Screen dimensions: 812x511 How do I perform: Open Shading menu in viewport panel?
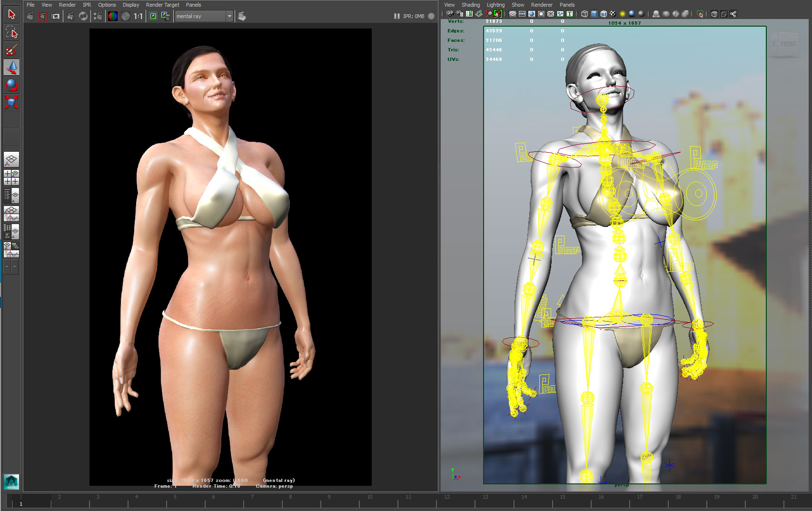click(x=471, y=5)
